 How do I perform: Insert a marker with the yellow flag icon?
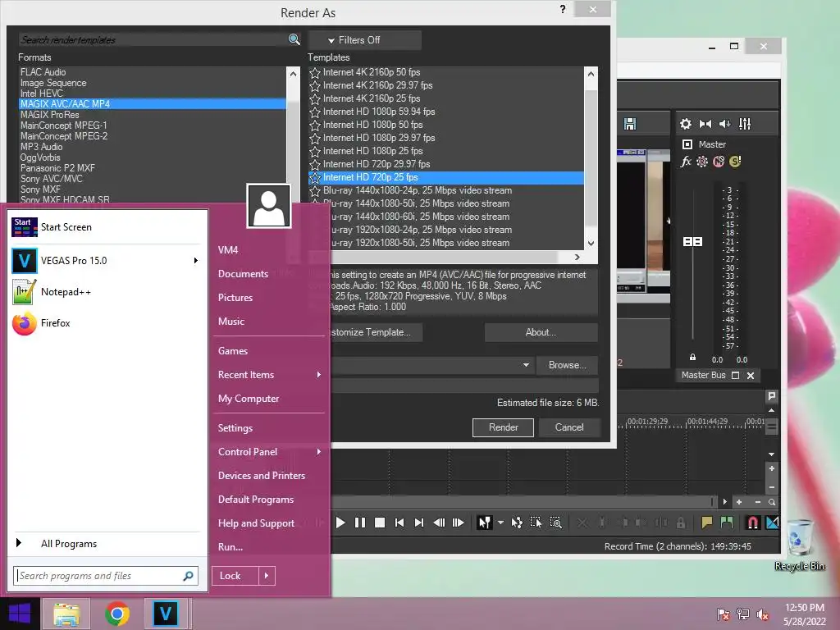pyautogui.click(x=706, y=523)
